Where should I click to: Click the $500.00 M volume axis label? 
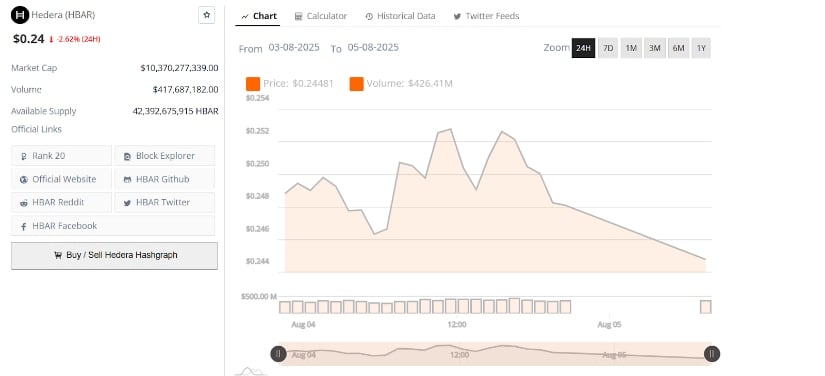(x=258, y=297)
